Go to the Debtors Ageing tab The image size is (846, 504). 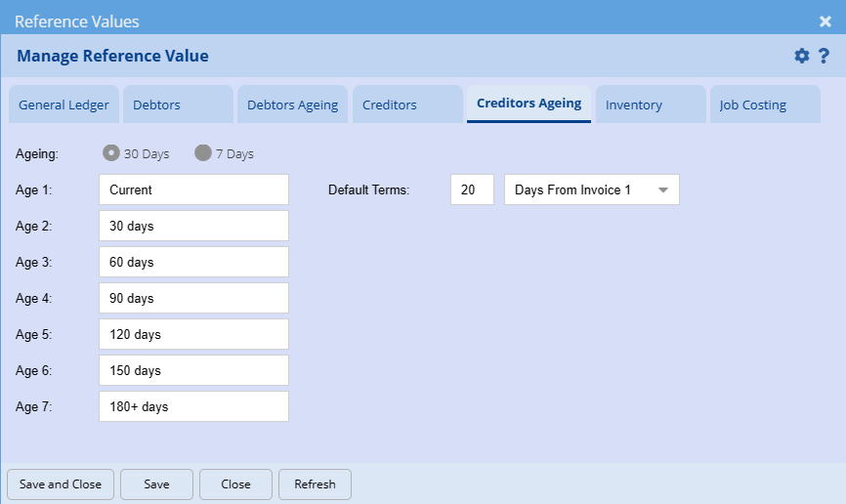point(292,105)
